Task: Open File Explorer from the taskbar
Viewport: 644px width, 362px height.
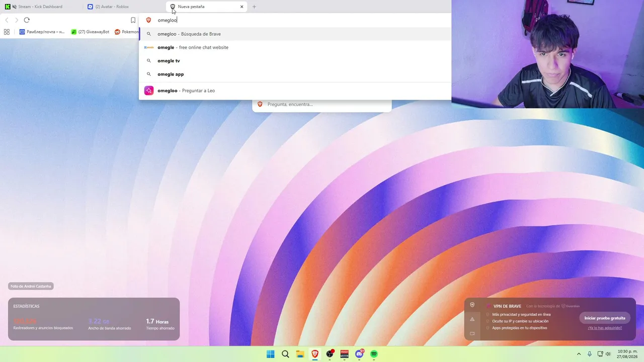Action: click(x=300, y=354)
